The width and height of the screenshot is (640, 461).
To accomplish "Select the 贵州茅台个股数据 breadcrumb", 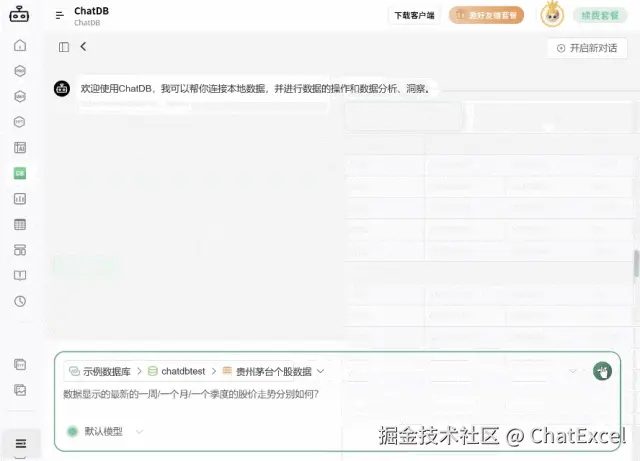I will pyautogui.click(x=274, y=372).
